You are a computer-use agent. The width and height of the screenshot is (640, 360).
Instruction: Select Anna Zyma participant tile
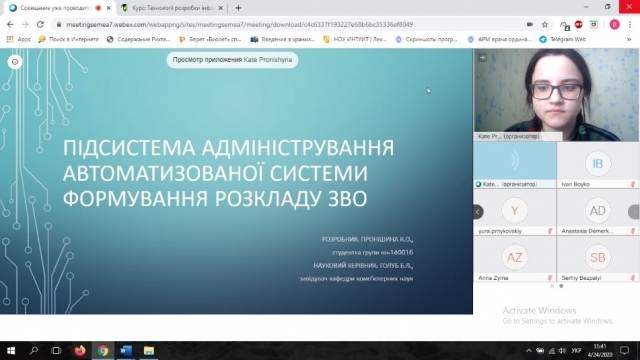click(x=515, y=259)
